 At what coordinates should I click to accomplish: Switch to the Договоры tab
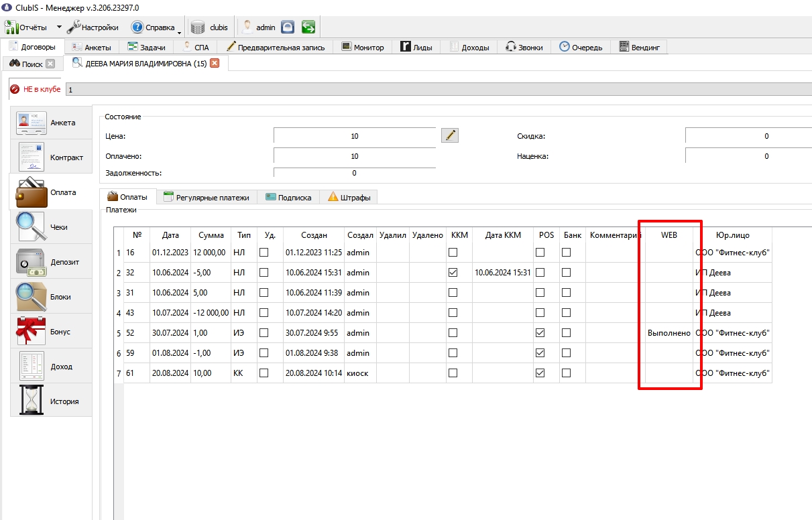[x=32, y=47]
